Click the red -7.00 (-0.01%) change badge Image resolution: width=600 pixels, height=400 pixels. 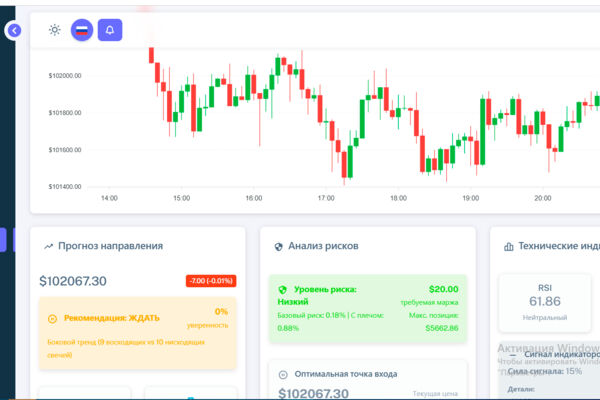pos(211,281)
